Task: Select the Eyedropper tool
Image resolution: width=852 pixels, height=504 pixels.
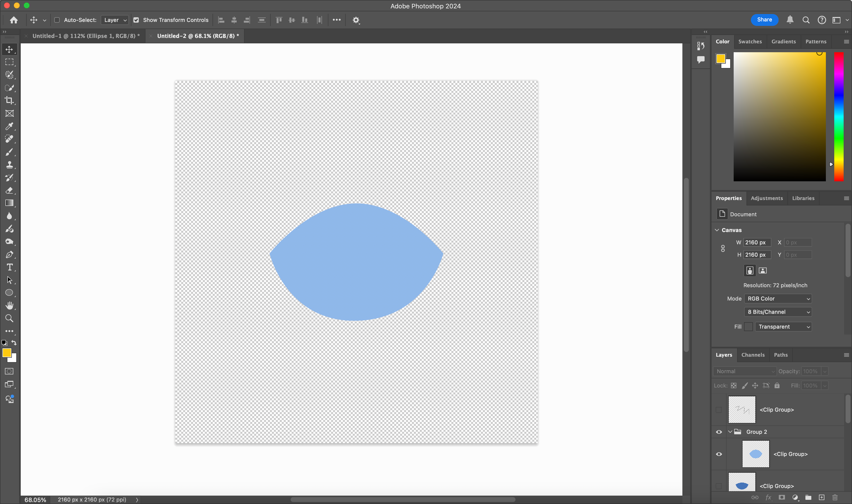Action: point(9,126)
